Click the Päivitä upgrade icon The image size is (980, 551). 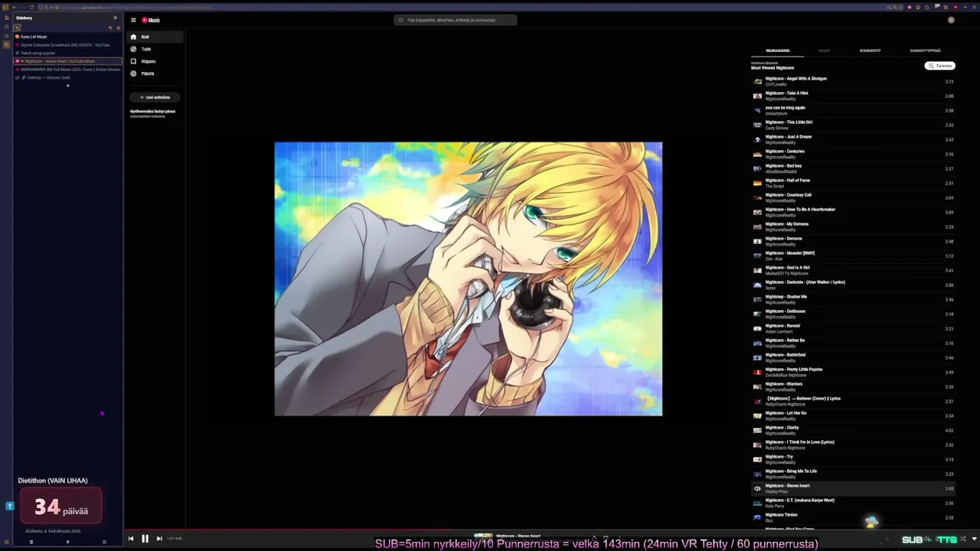[x=133, y=73]
